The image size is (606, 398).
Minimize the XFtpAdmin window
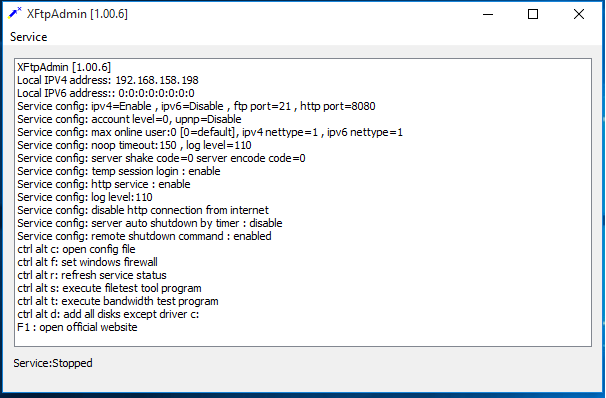(488, 14)
